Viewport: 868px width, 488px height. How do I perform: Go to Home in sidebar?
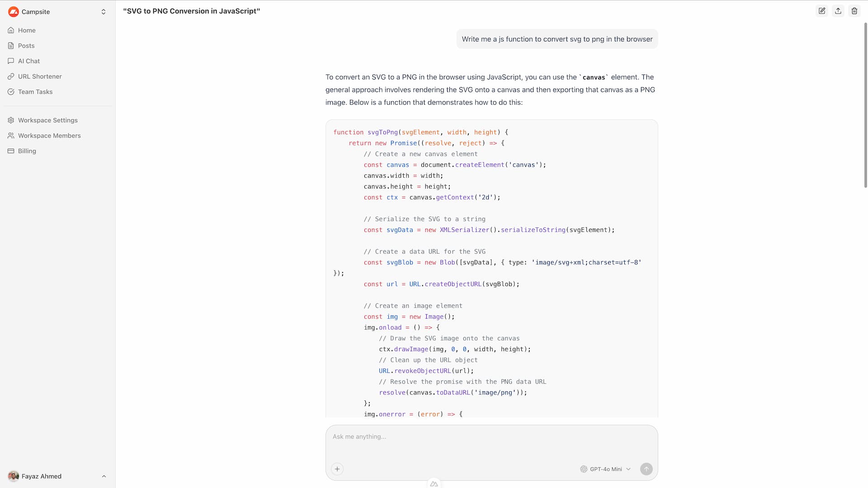click(x=27, y=30)
